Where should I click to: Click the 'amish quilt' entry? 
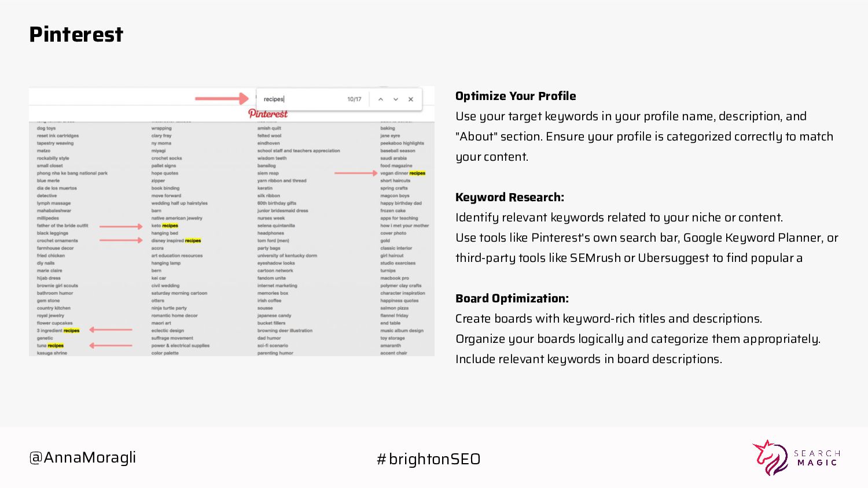click(270, 128)
